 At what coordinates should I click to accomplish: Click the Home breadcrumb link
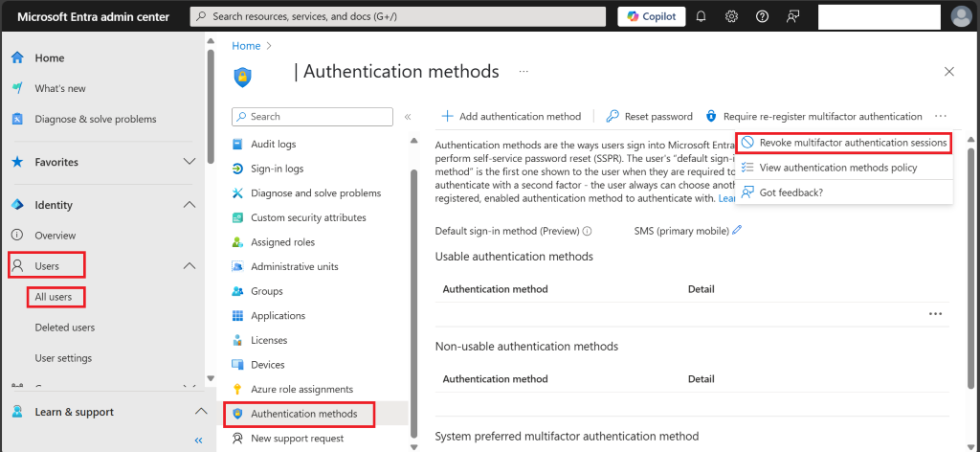click(x=246, y=46)
